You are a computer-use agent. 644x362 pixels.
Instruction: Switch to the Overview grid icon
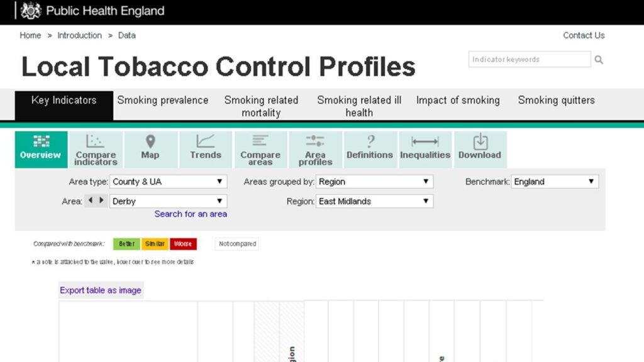pos(40,149)
